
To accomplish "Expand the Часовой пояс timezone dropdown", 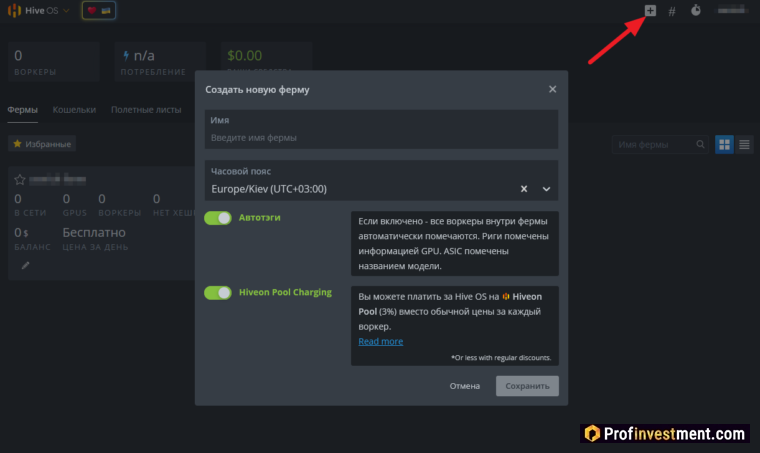I will 546,188.
